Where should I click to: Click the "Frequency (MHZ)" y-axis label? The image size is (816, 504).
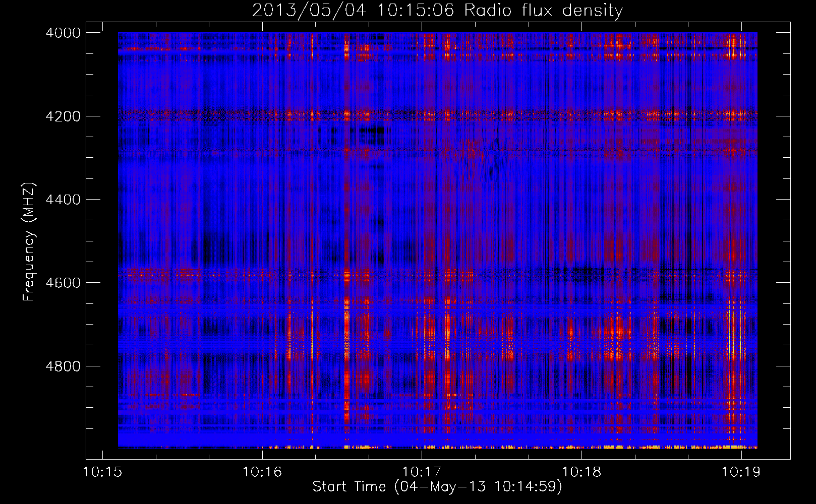(29, 242)
